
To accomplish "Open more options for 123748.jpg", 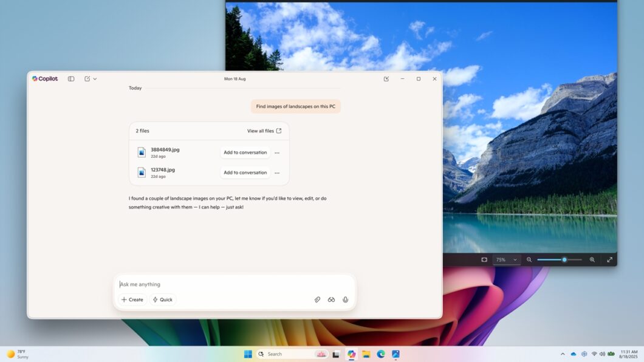I will [277, 172].
